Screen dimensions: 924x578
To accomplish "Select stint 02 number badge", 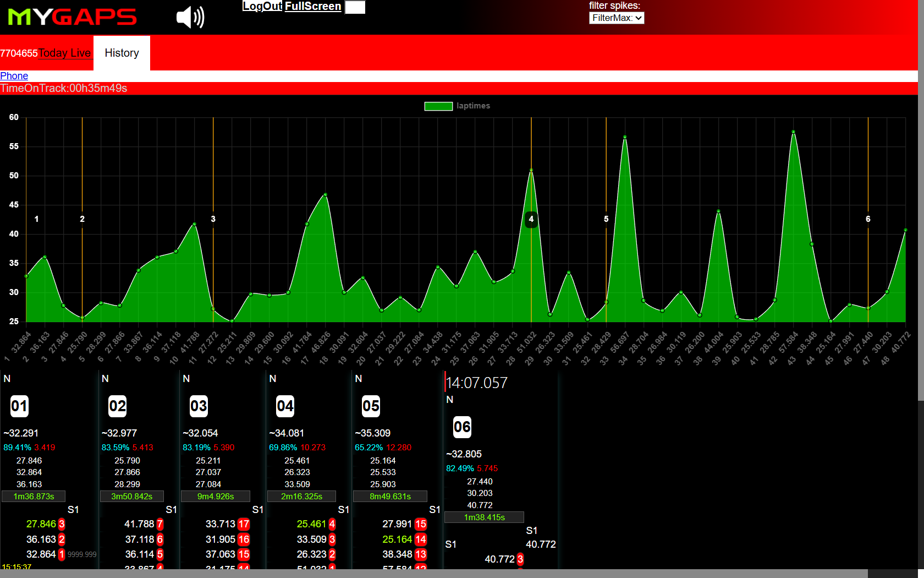I will click(x=117, y=406).
